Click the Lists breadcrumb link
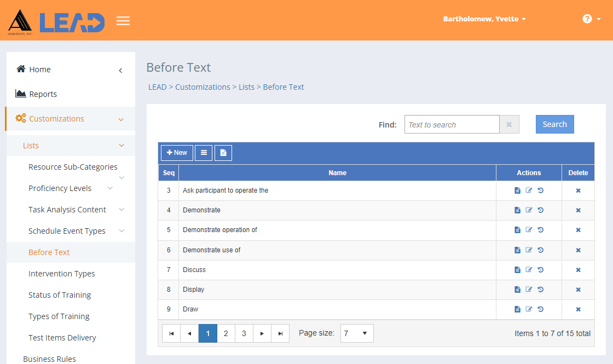 coord(247,87)
